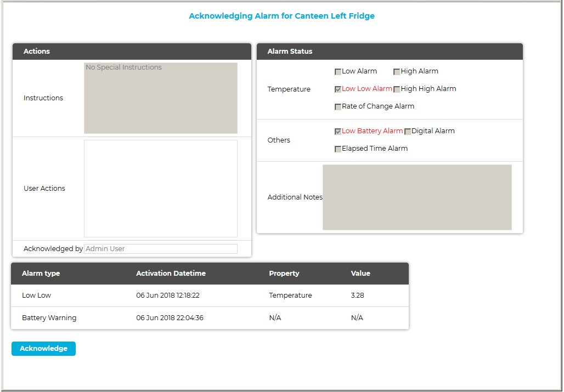Click the Alarm Status panel header
This screenshot has width=564, height=392.
point(390,52)
